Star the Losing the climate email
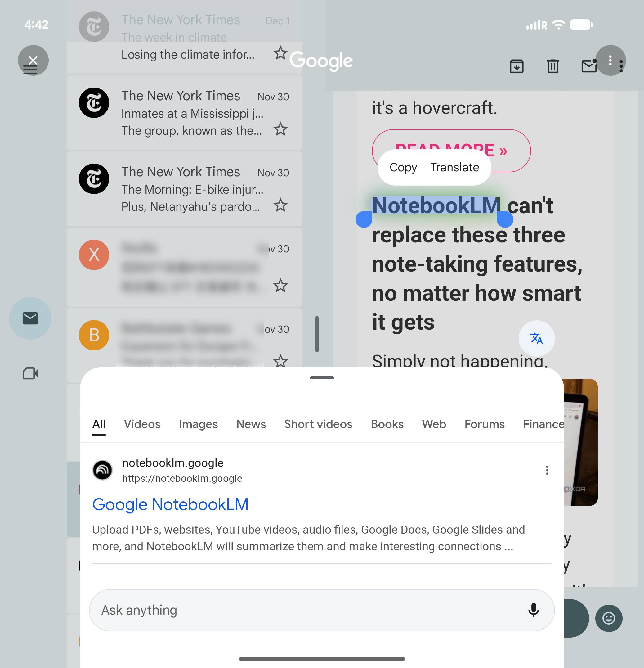644x668 pixels. (281, 53)
